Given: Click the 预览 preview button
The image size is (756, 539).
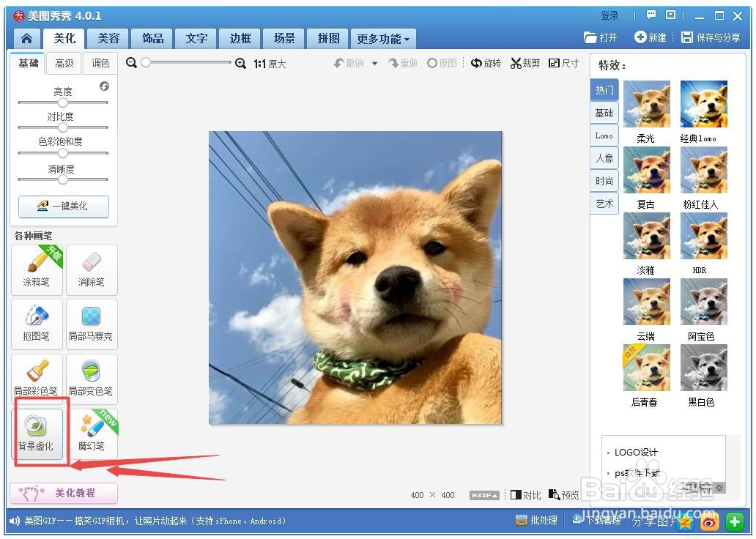Looking at the screenshot, I should click(563, 495).
